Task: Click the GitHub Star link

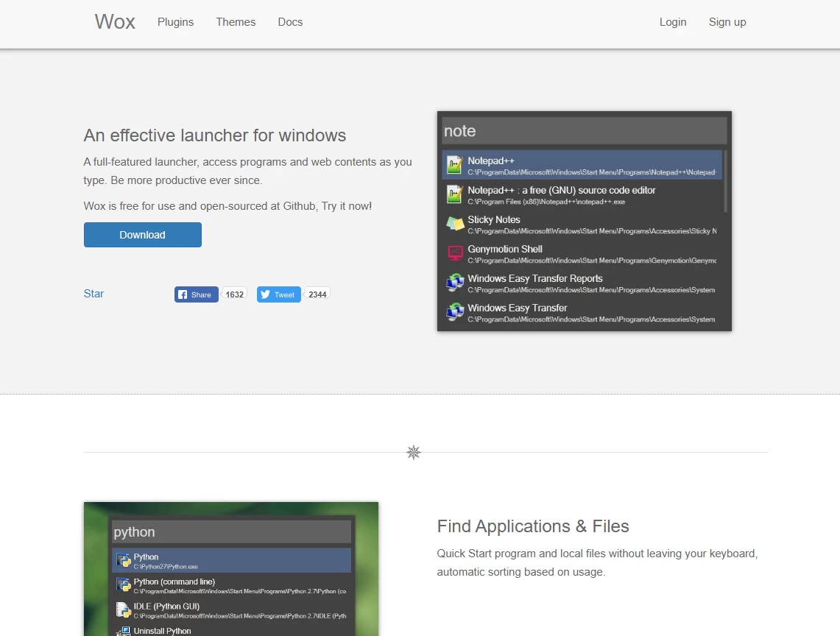Action: pos(93,294)
